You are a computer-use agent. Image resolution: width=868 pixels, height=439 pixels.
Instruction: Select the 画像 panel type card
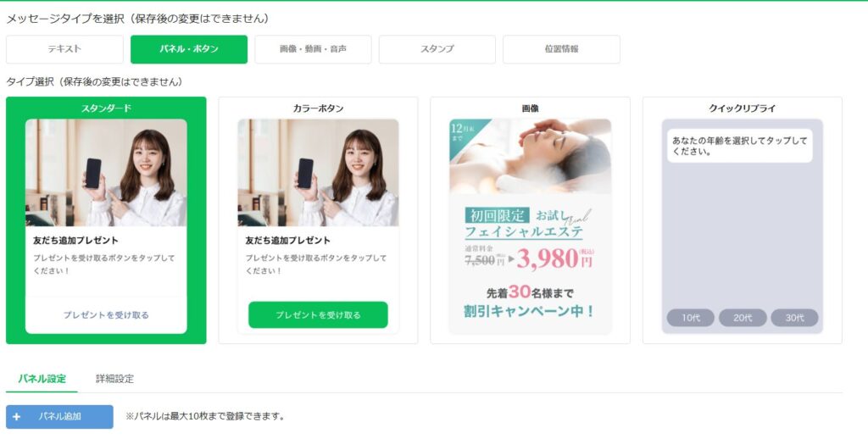[x=531, y=220]
